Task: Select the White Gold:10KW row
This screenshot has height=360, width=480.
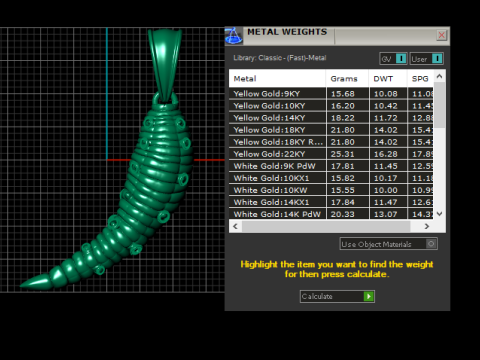Action: point(331,190)
